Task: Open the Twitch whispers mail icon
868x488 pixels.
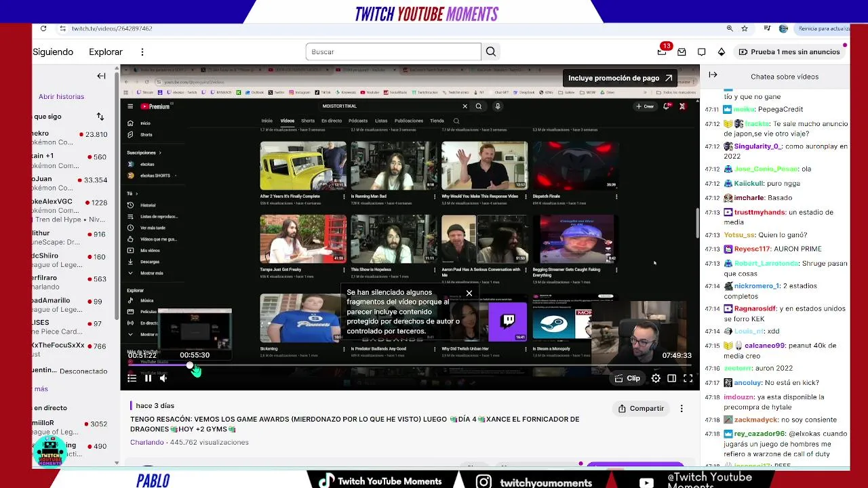Action: (x=682, y=52)
